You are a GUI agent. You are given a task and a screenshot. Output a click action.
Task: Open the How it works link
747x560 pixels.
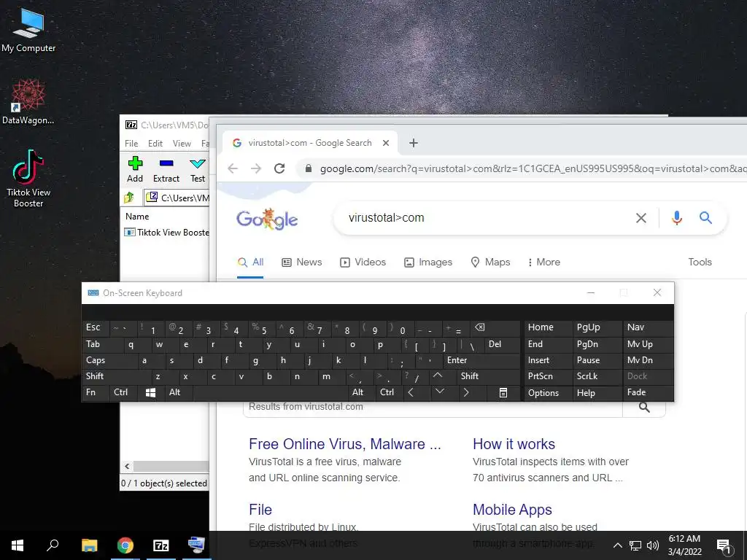coord(514,444)
